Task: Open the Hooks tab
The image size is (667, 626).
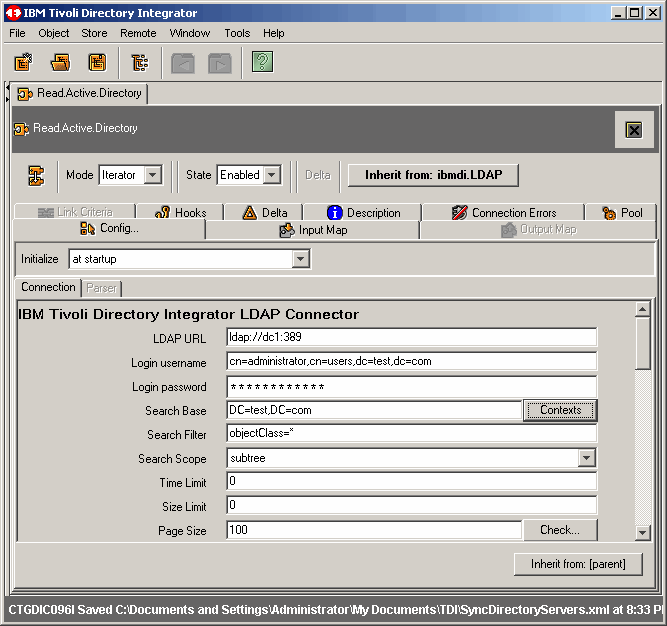Action: point(181,212)
